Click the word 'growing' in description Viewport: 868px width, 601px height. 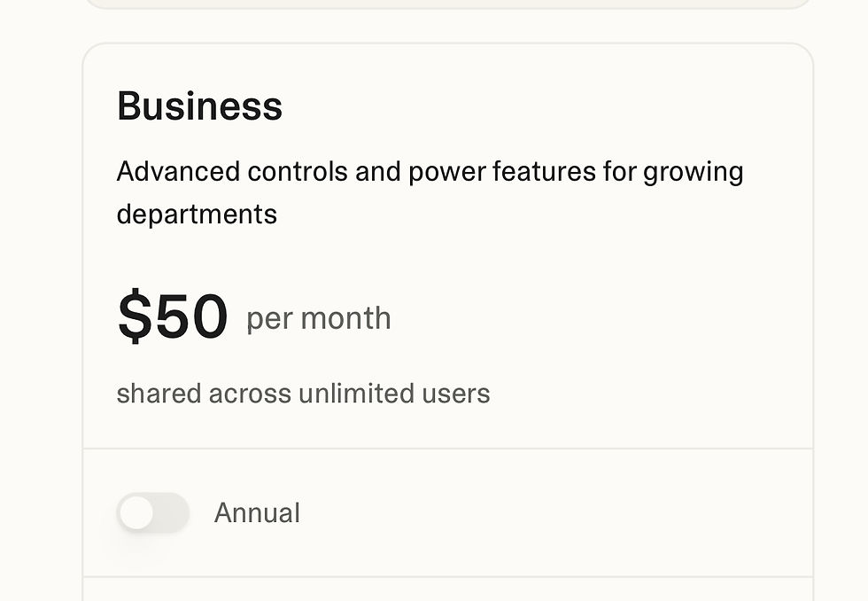tap(693, 171)
